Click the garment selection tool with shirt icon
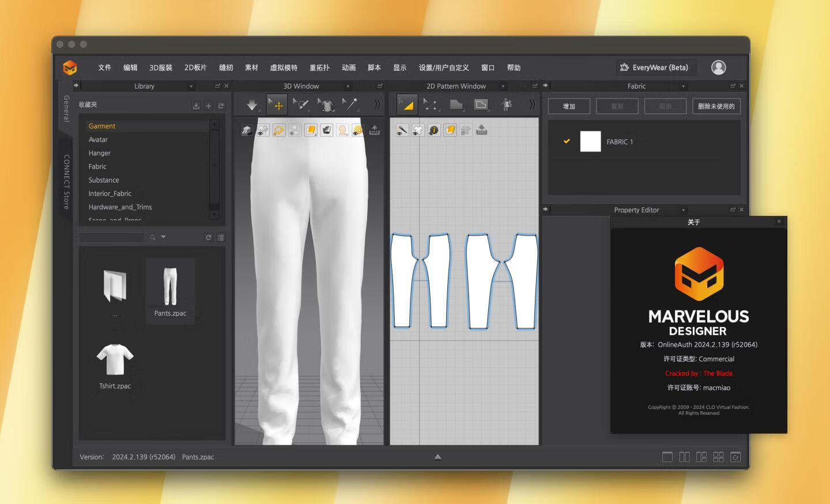The image size is (830, 504). tap(326, 105)
